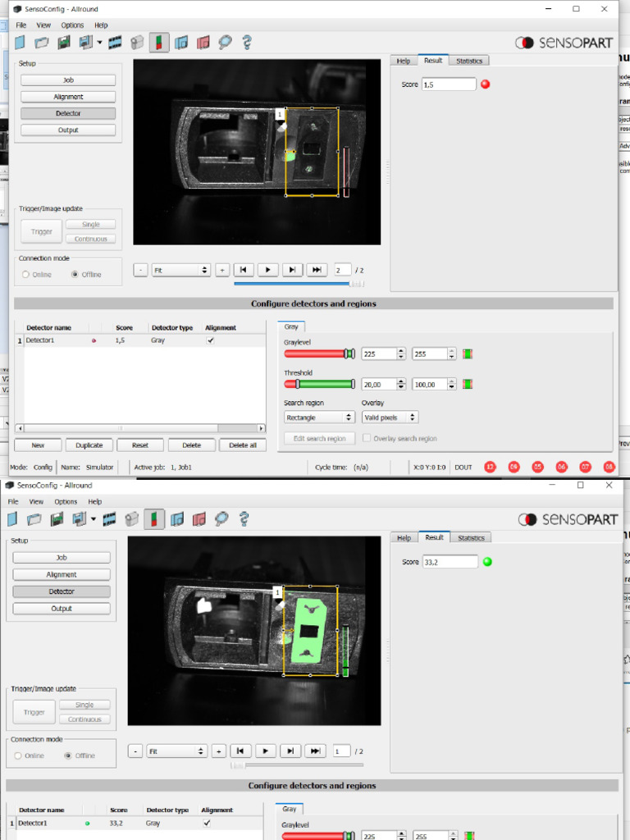Click the Graylevel range slider in the upper window
This screenshot has width=630, height=840.
[x=319, y=354]
